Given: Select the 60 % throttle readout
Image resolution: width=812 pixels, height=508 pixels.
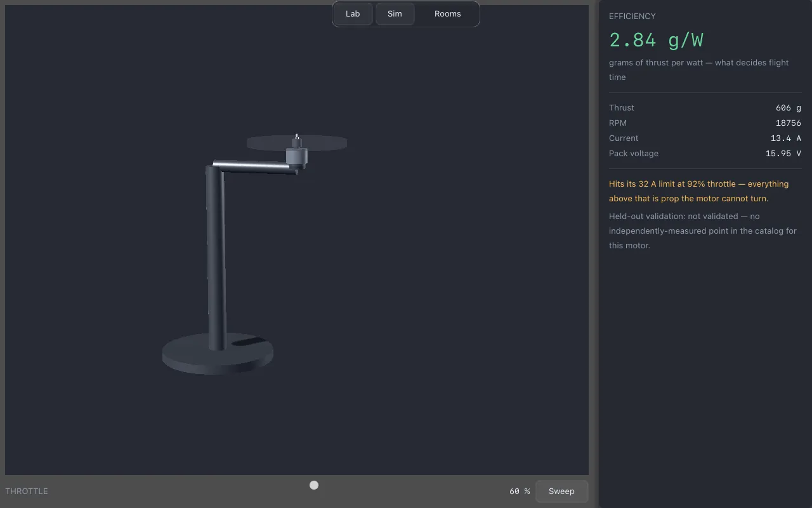Looking at the screenshot, I should pyautogui.click(x=520, y=491).
